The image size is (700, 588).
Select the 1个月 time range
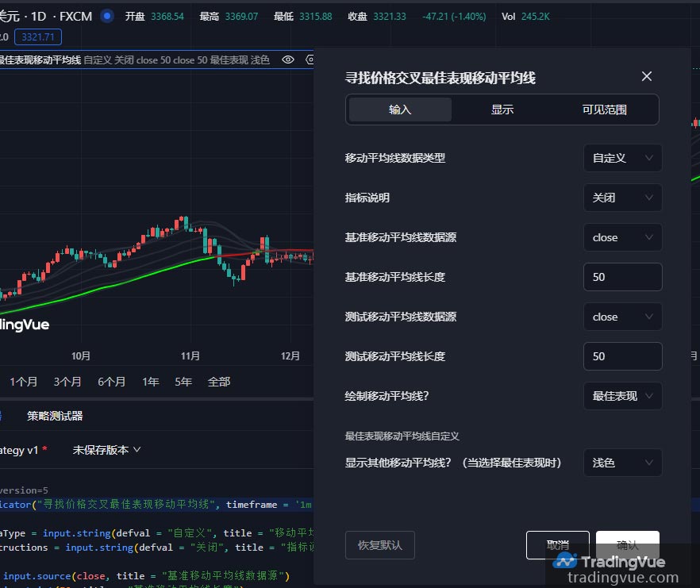[x=23, y=382]
